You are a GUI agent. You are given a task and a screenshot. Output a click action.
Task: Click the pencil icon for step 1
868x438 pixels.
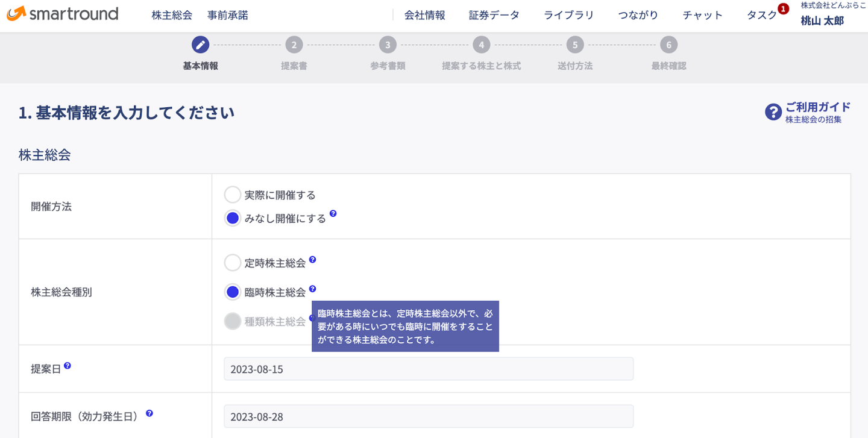coord(201,45)
